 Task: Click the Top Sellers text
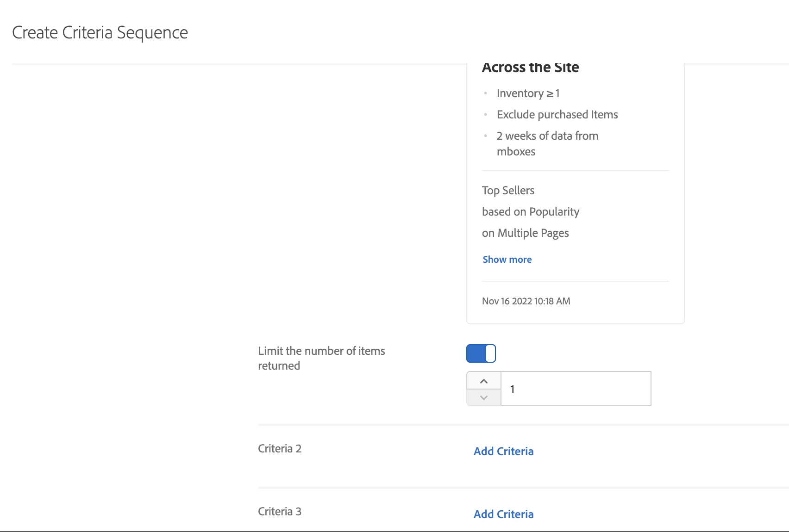pos(508,191)
